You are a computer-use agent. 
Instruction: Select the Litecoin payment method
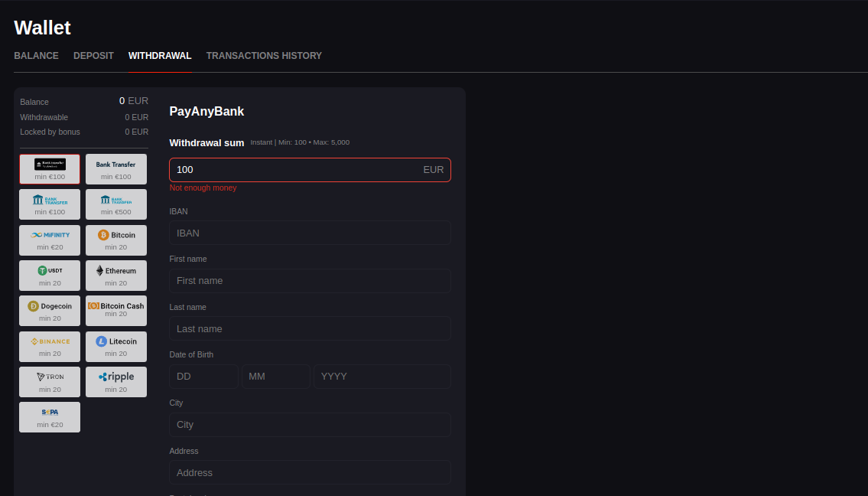[x=116, y=346]
